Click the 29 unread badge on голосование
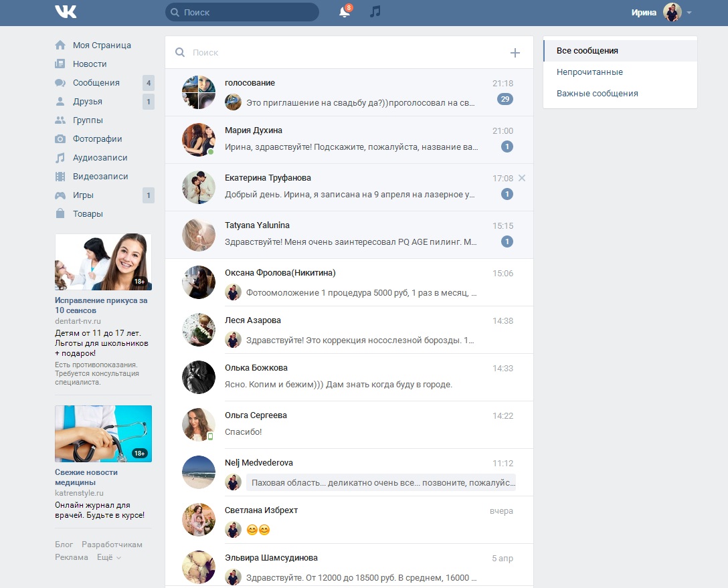 coord(505,99)
